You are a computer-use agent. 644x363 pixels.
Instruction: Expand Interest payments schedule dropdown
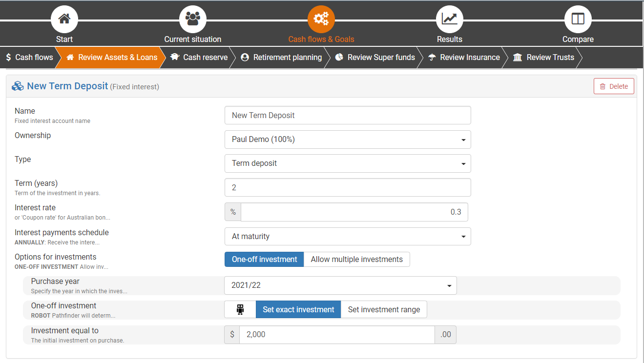coord(348,237)
